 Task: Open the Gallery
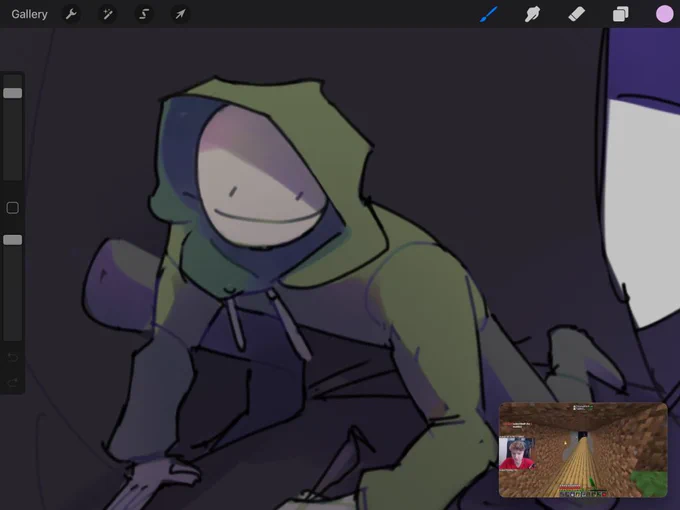(x=29, y=14)
